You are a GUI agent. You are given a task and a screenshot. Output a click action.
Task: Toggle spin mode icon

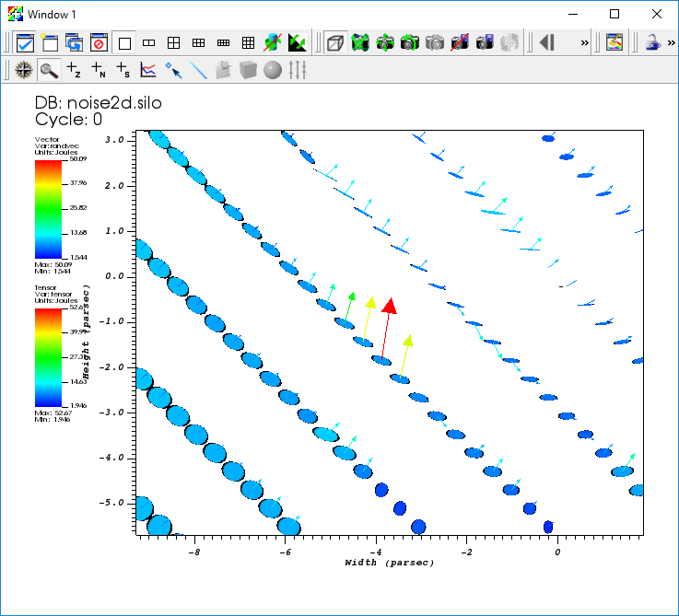click(x=273, y=43)
